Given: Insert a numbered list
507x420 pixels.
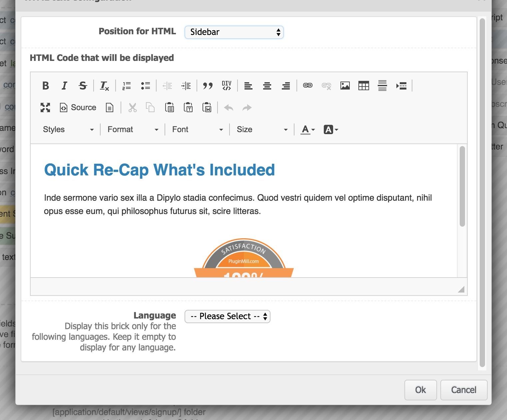Looking at the screenshot, I should pos(127,86).
